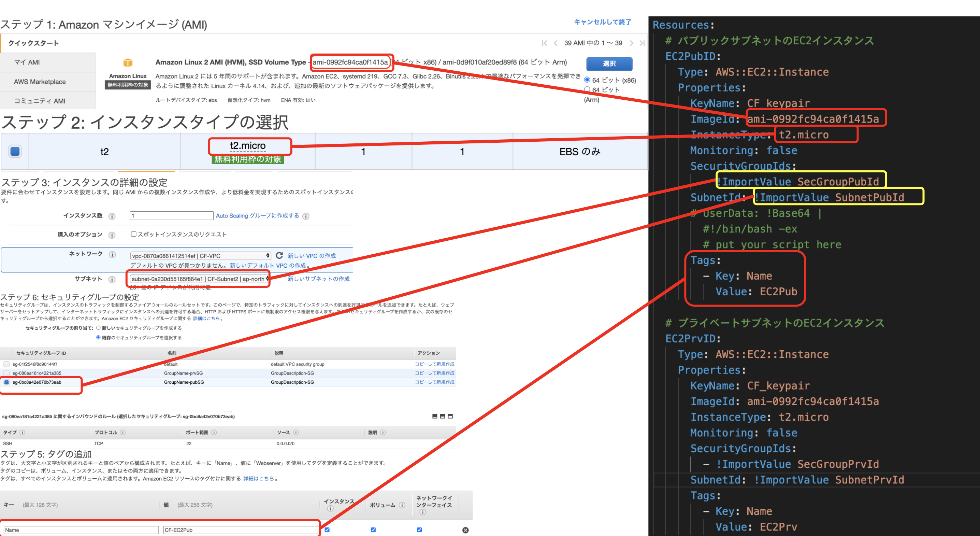
Task: Click the 選択 button for Amazon Linux 2
Action: (x=609, y=64)
